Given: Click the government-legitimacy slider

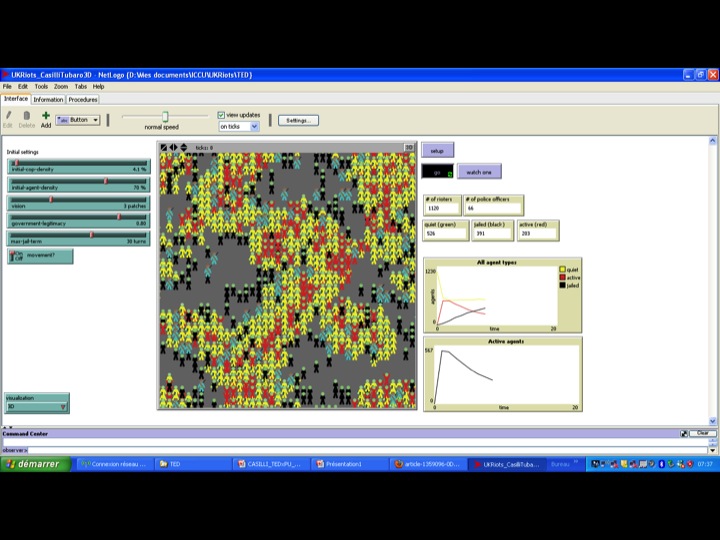Looking at the screenshot, I should pos(79,220).
